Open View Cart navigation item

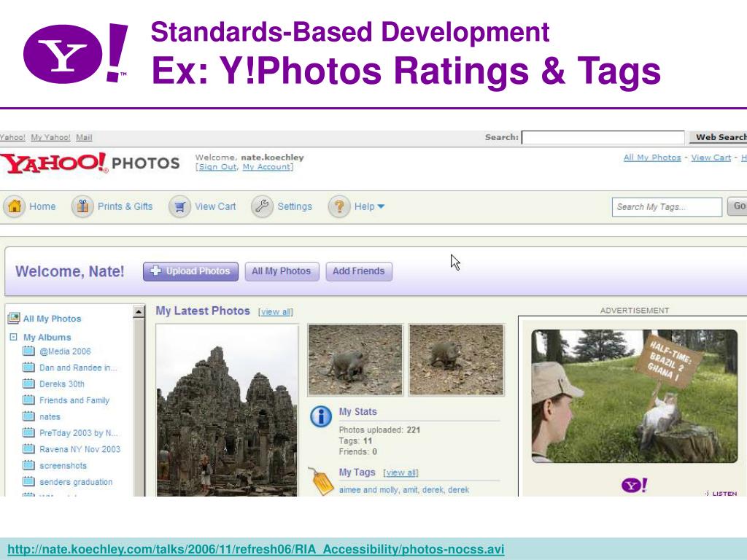215,206
